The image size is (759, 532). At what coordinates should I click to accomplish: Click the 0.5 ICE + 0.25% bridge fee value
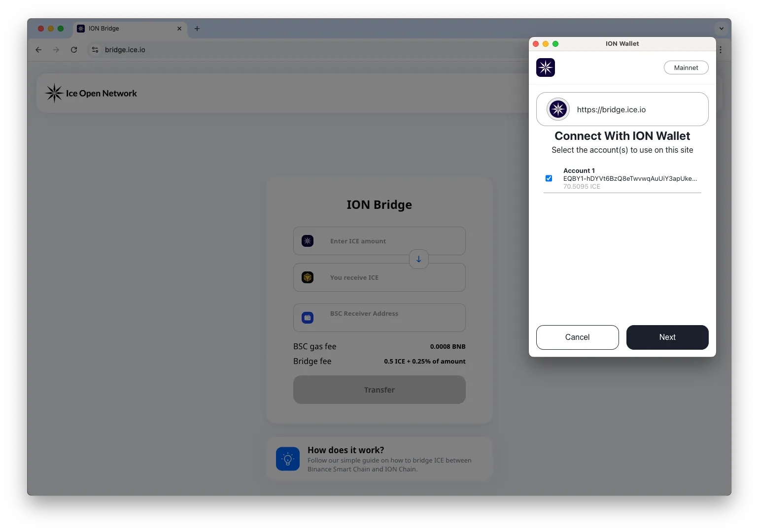[425, 362]
